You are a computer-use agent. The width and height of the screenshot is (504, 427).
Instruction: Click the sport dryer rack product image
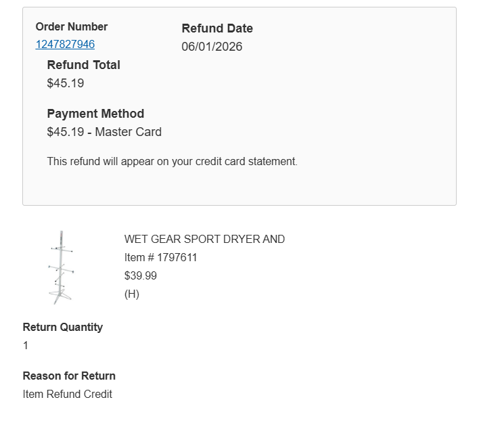[x=60, y=268]
